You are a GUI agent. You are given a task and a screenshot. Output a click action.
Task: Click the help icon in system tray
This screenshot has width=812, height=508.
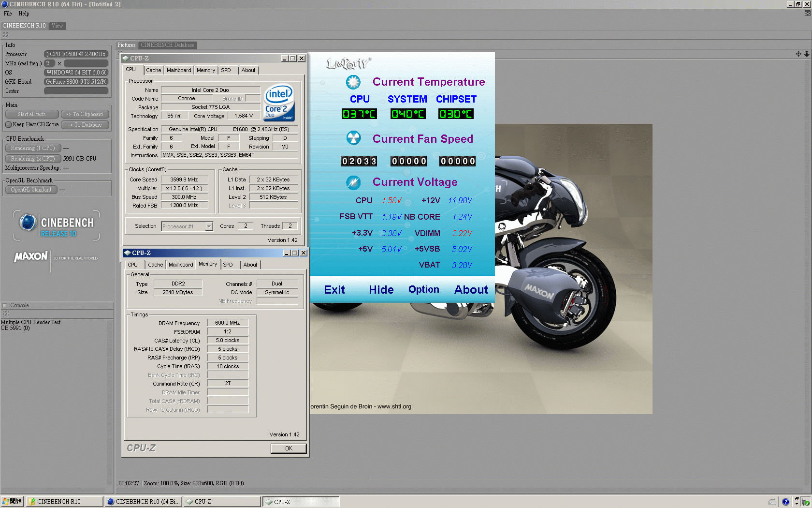[x=785, y=502]
